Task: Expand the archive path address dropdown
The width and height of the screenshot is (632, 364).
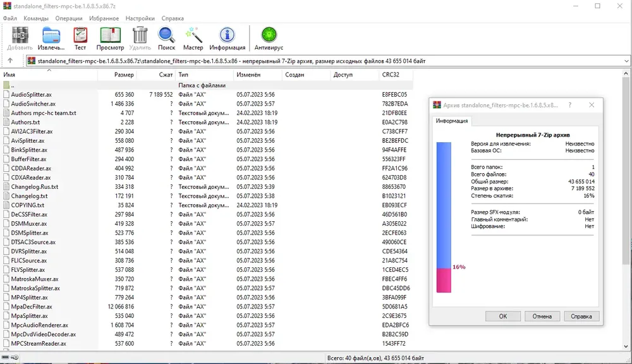Action: tap(626, 61)
